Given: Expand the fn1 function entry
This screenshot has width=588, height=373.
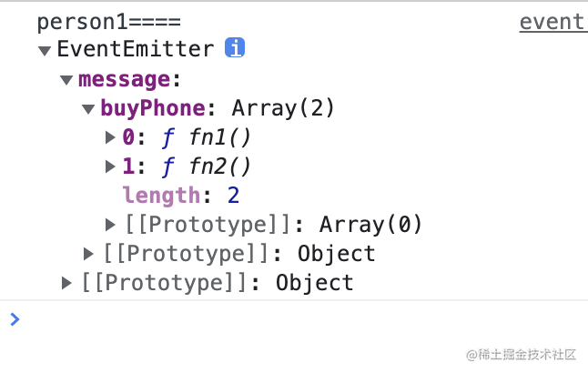Looking at the screenshot, I should [110, 137].
